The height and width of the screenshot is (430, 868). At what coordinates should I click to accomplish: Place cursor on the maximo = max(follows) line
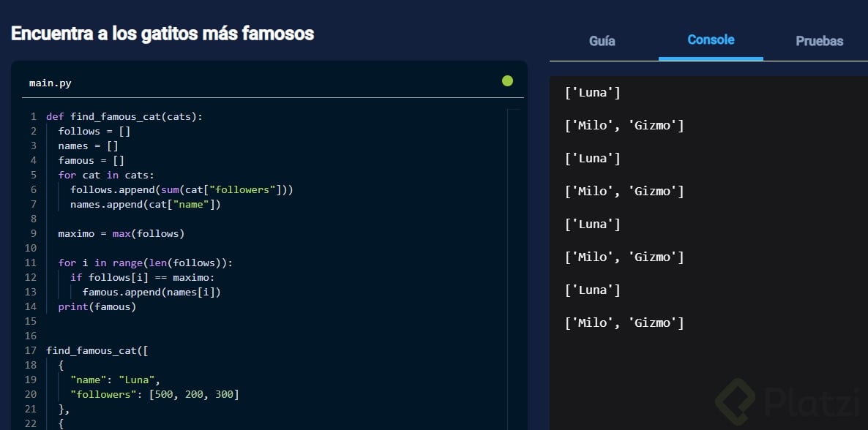pyautogui.click(x=121, y=233)
